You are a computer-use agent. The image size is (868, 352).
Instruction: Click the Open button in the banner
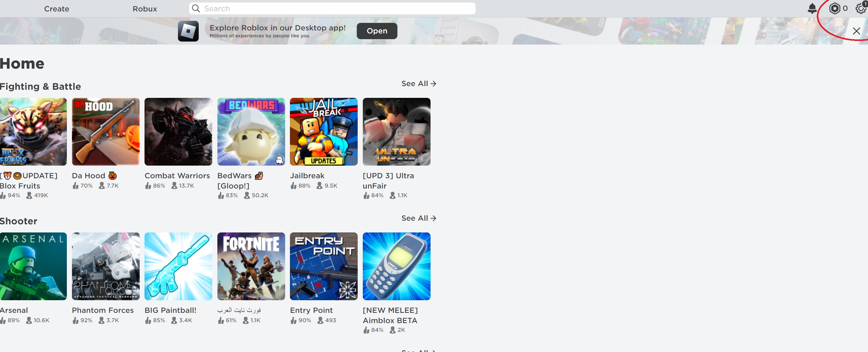(x=377, y=31)
